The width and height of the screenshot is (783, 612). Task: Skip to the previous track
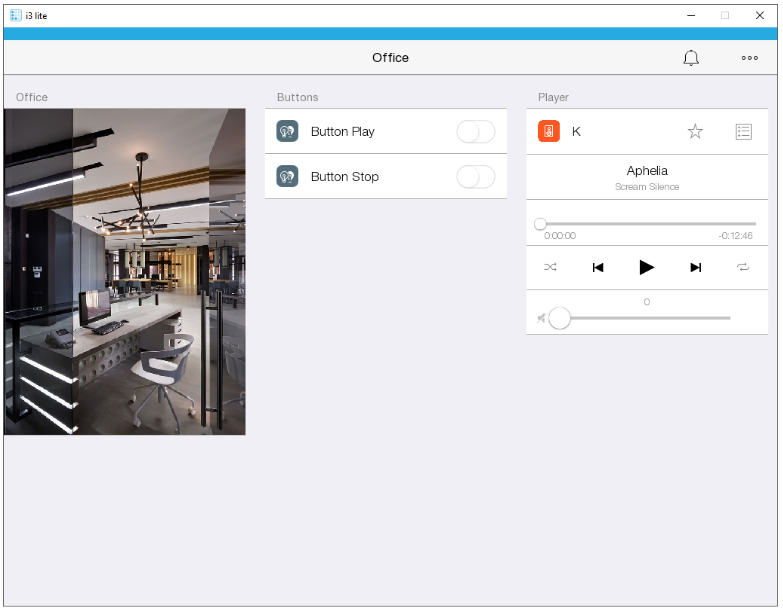point(598,267)
